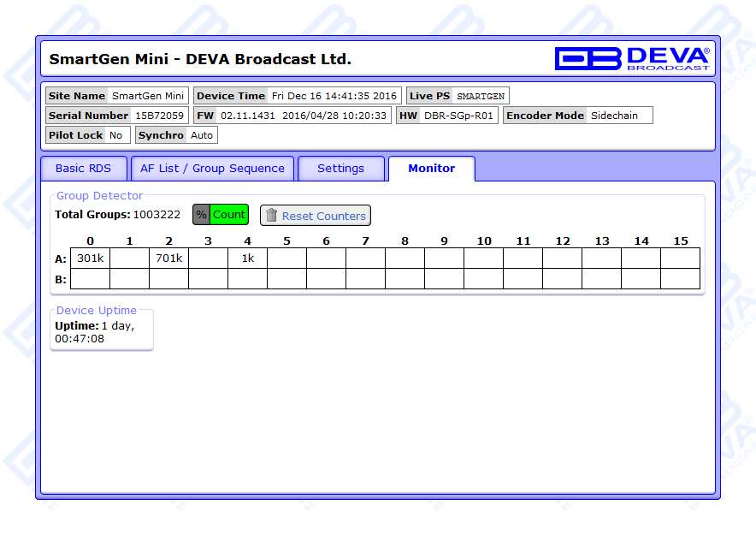Click the DEVA Broadcast logo

pos(631,58)
